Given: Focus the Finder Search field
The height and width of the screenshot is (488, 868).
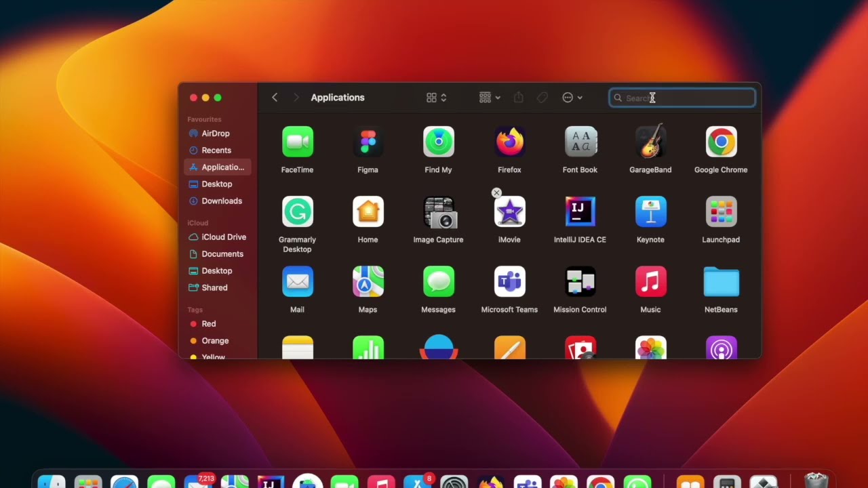Looking at the screenshot, I should coord(682,98).
